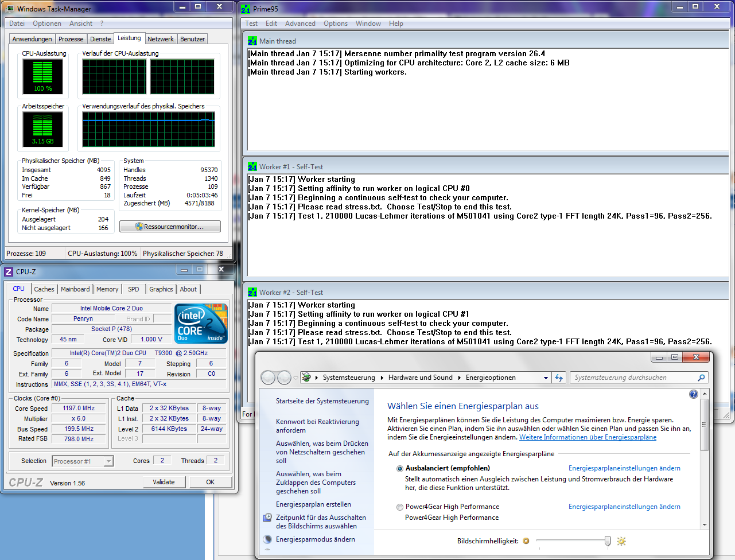Image resolution: width=735 pixels, height=560 pixels.
Task: Click the dim brightness icon left of slider
Action: point(526,541)
